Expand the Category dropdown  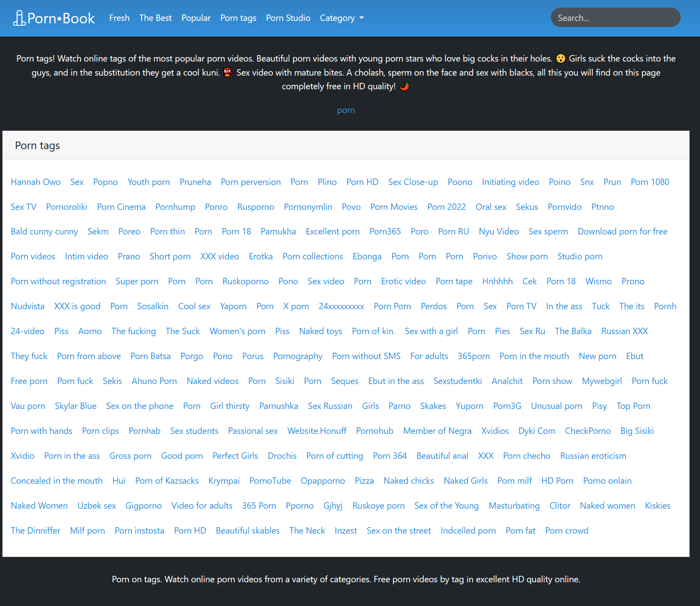pos(342,18)
